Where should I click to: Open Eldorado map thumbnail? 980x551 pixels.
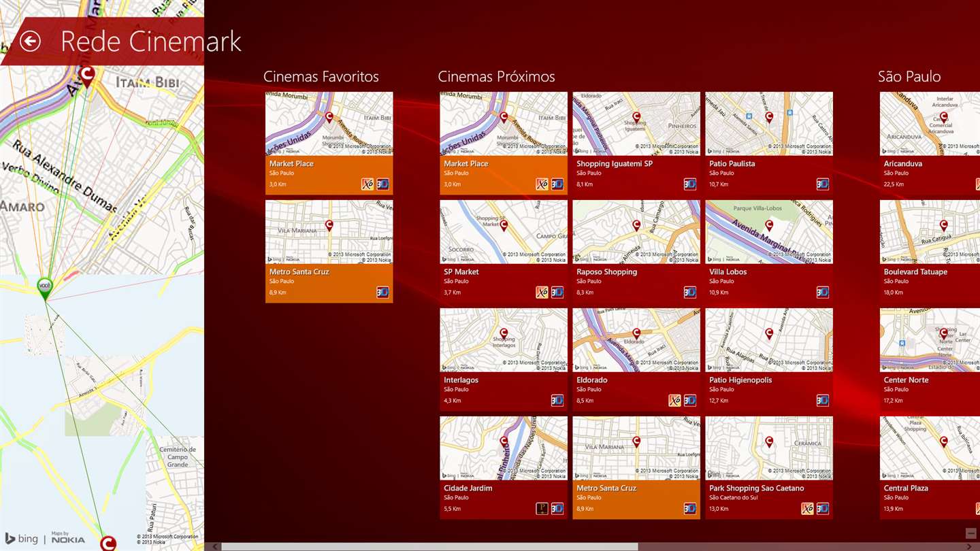point(636,340)
